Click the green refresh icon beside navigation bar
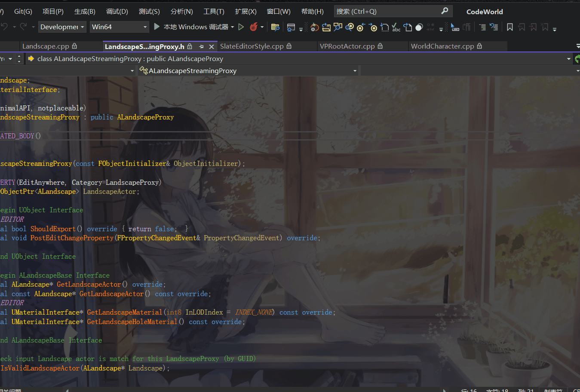Screen dimensions: 580x392 [x=577, y=59]
